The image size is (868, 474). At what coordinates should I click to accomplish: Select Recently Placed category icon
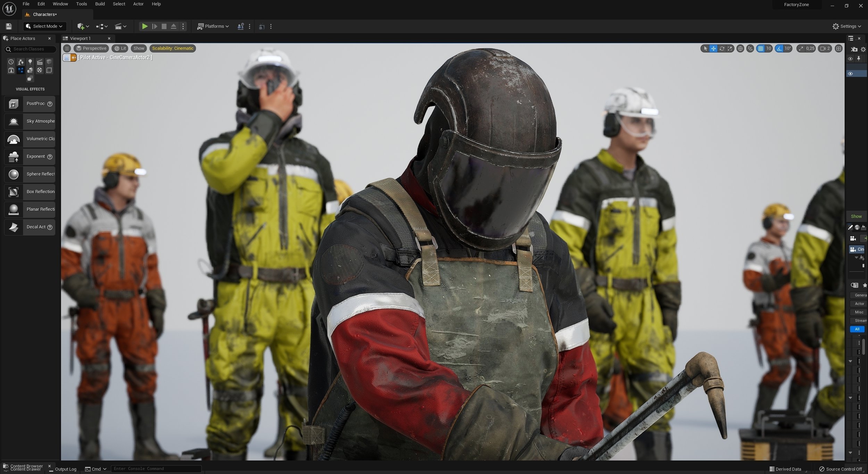[11, 62]
